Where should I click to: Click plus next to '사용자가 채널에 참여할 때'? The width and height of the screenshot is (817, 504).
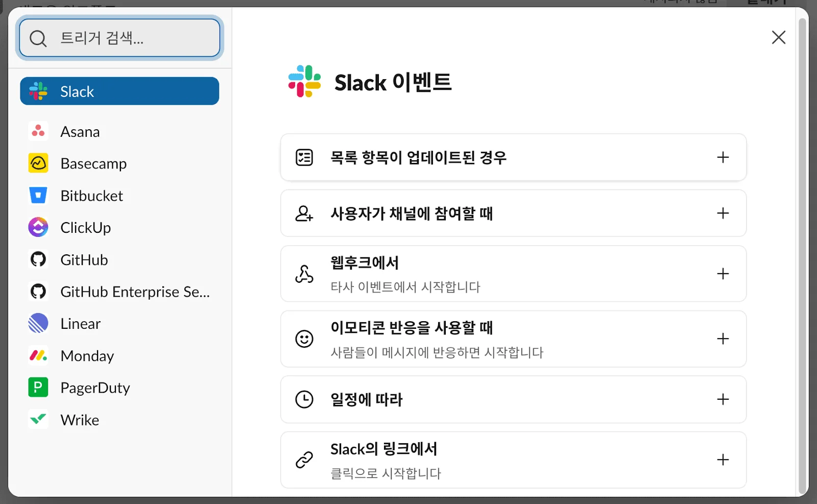723,213
